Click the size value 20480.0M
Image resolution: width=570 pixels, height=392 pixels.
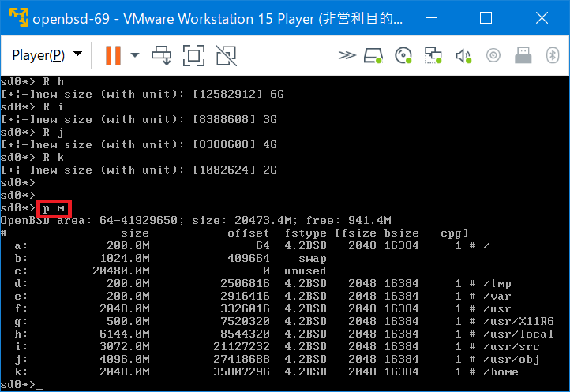121,271
